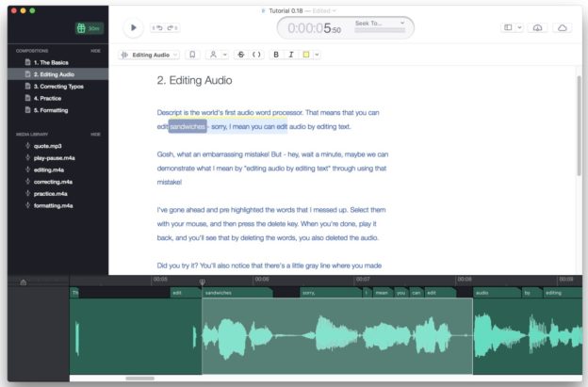
Task: Click the panel layout icon
Action: point(508,27)
